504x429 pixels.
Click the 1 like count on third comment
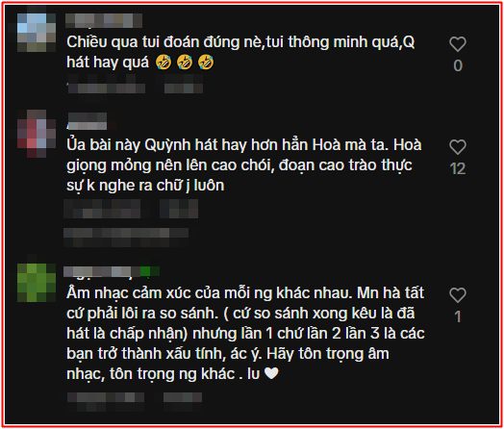tap(458, 316)
